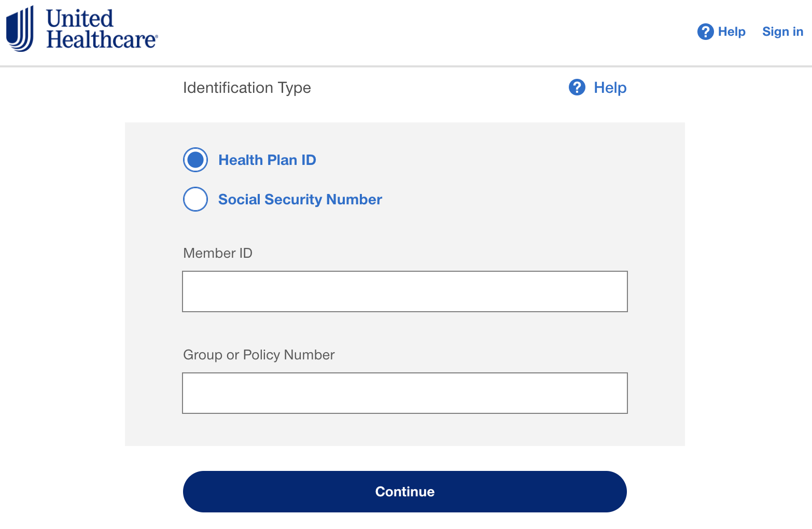812x529 pixels.
Task: Click the Health Plan ID label text
Action: tap(267, 160)
